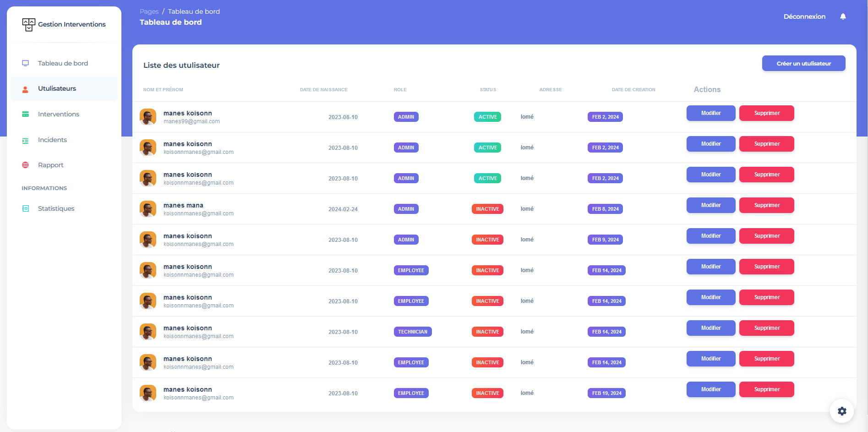Click the Gestion Interventions logo icon
The width and height of the screenshot is (868, 432).
pyautogui.click(x=28, y=25)
